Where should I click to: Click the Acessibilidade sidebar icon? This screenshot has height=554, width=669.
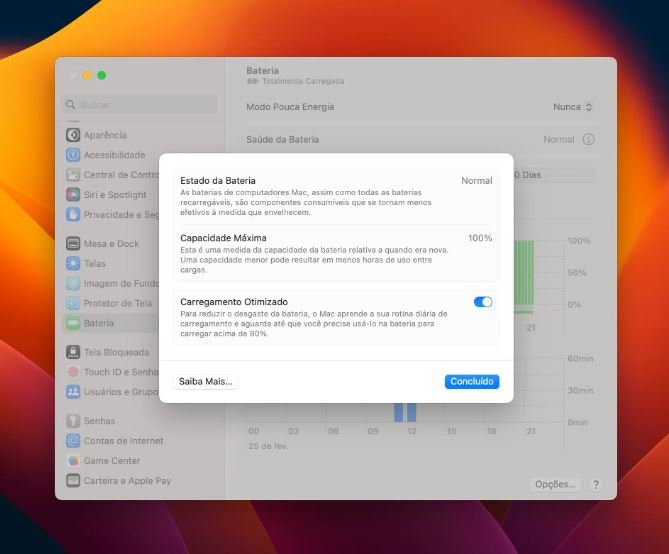pyautogui.click(x=73, y=155)
